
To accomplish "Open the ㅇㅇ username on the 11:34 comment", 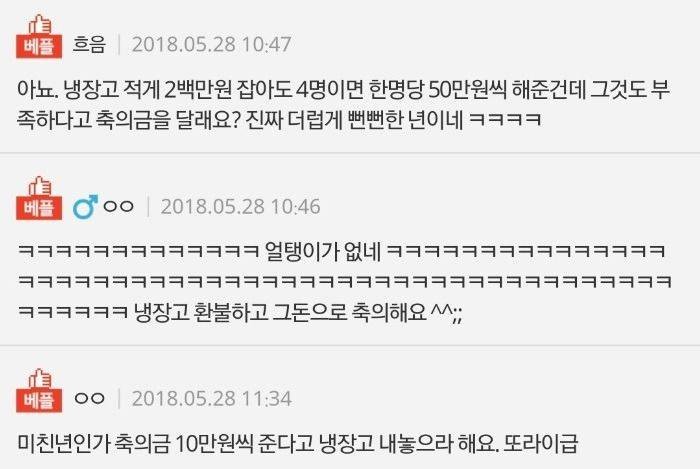I will (x=90, y=398).
